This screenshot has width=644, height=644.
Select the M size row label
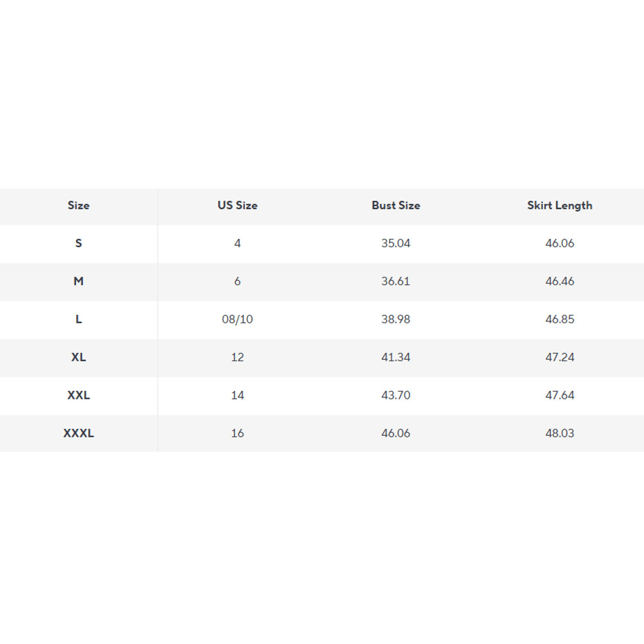pos(79,281)
